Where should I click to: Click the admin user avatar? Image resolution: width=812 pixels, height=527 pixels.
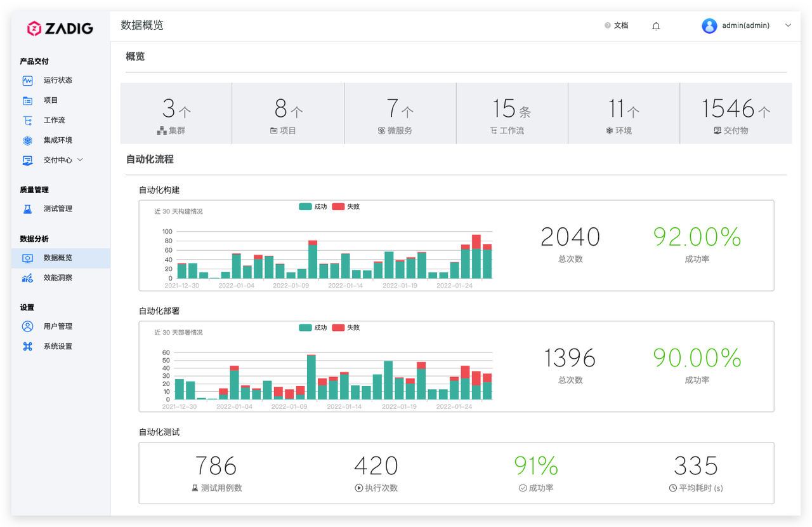click(709, 25)
